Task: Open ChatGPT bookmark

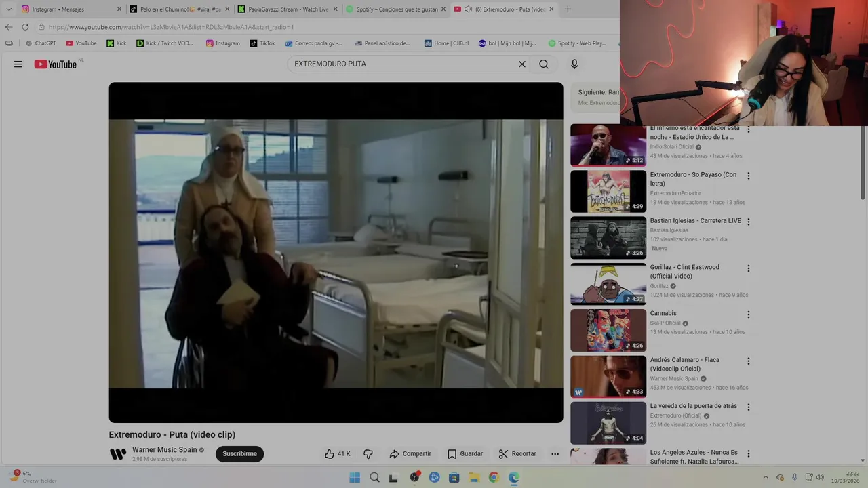Action: coord(41,43)
